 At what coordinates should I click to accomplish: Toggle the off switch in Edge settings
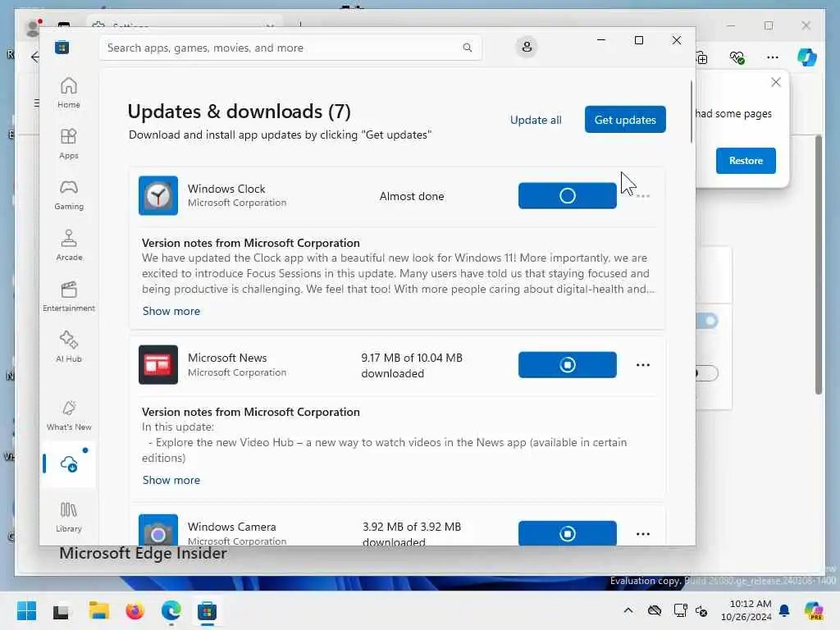pyautogui.click(x=706, y=373)
